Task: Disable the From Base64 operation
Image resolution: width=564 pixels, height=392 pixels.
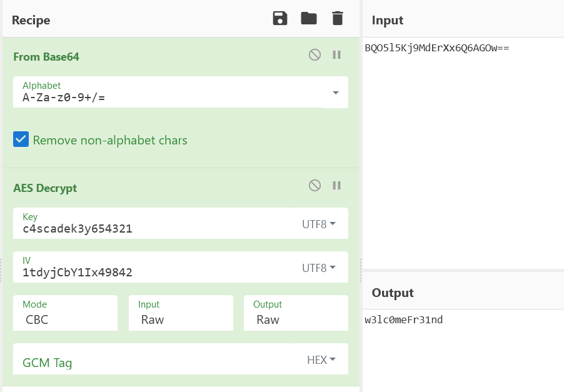Action: point(315,54)
